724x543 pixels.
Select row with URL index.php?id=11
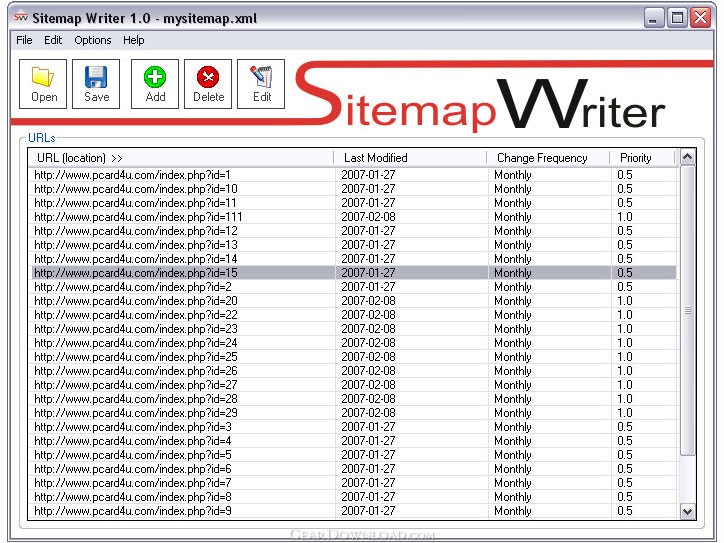(x=354, y=203)
